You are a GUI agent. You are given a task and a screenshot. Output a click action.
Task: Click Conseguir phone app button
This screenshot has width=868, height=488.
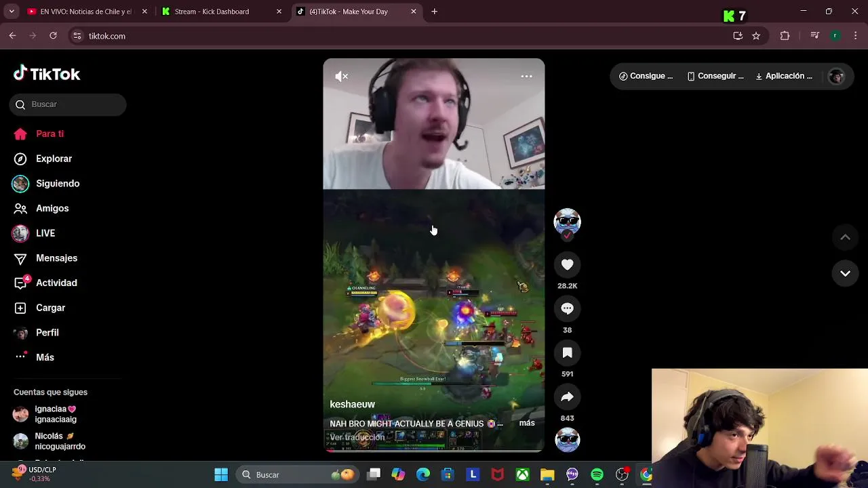pyautogui.click(x=715, y=77)
